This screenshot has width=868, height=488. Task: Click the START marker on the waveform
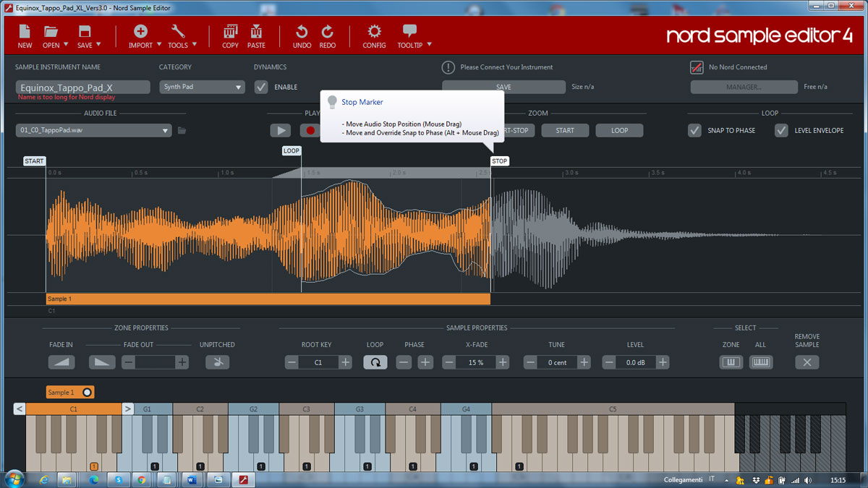(x=34, y=161)
